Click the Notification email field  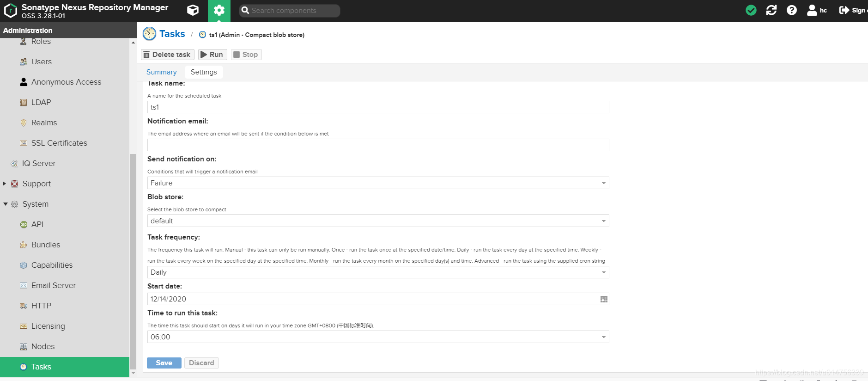tap(378, 145)
